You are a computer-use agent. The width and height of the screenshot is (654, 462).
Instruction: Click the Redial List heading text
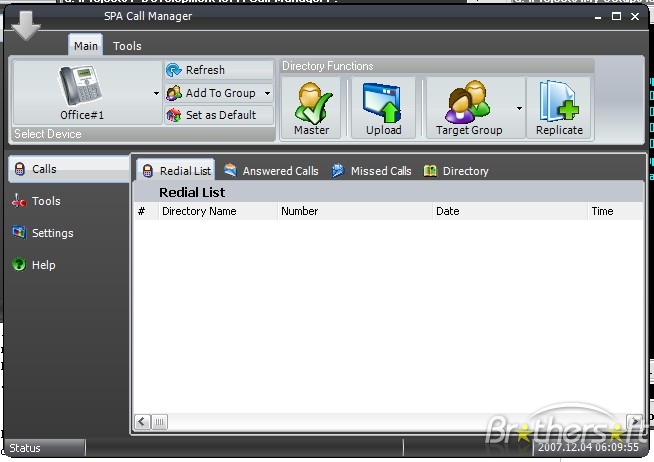192,192
